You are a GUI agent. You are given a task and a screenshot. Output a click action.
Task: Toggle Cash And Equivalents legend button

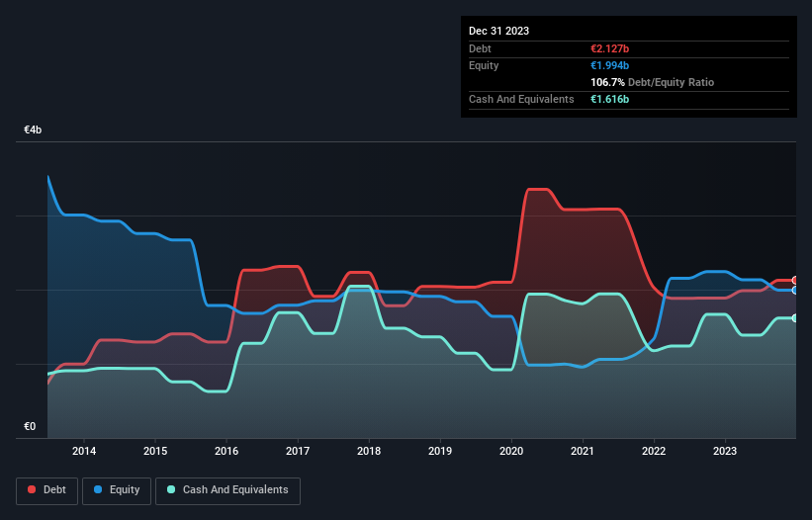(x=227, y=490)
